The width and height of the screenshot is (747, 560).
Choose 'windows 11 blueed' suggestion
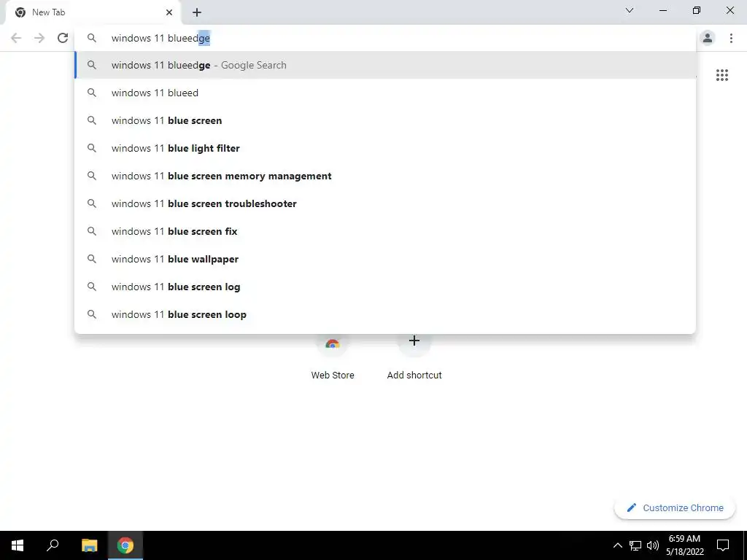click(385, 93)
